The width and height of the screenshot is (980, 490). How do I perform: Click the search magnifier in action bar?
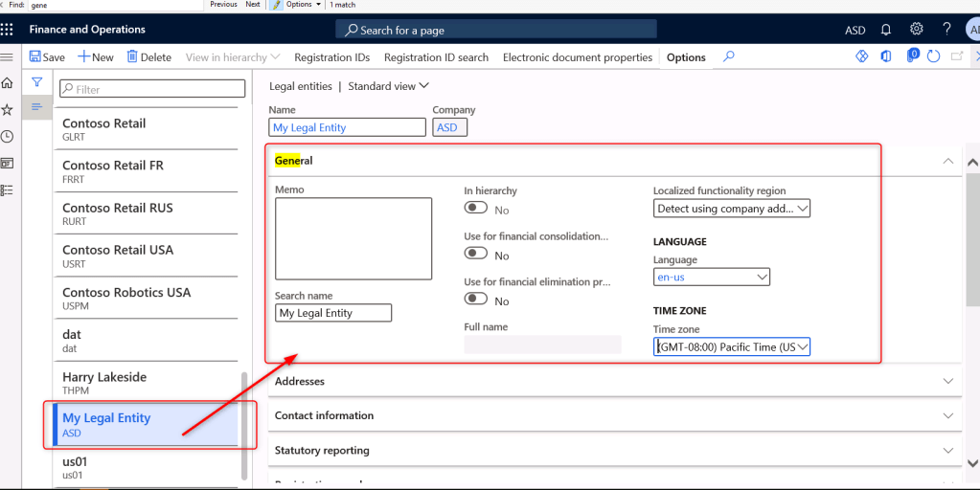point(729,57)
